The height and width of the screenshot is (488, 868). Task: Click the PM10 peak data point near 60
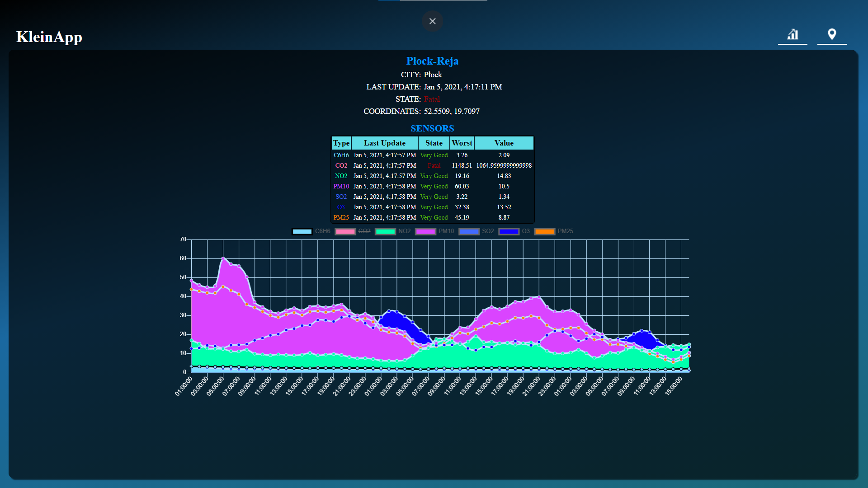pyautogui.click(x=223, y=258)
